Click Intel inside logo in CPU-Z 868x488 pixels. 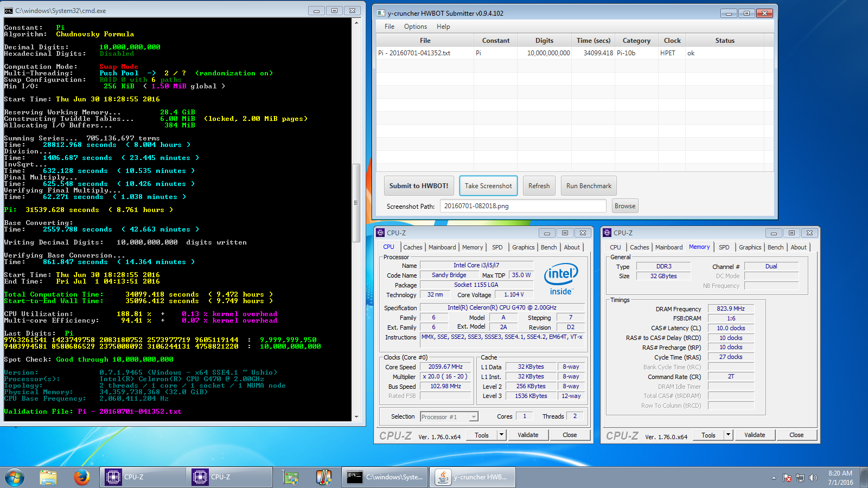(561, 280)
